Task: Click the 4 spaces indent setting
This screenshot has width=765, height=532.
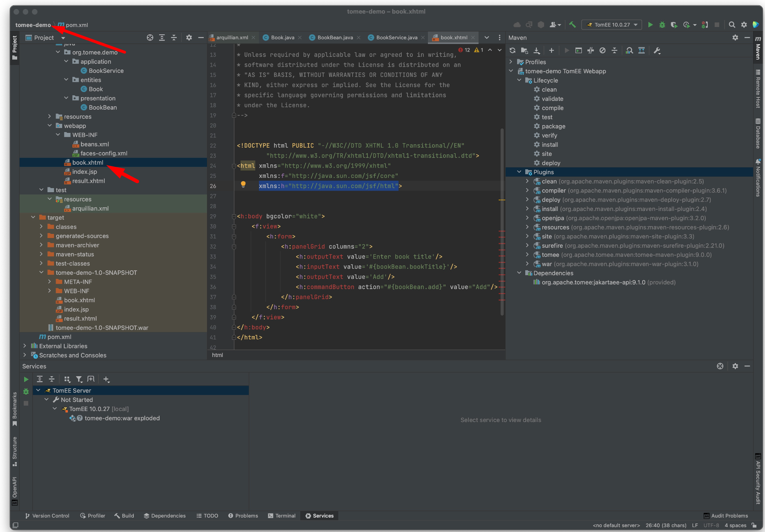Action: [735, 525]
